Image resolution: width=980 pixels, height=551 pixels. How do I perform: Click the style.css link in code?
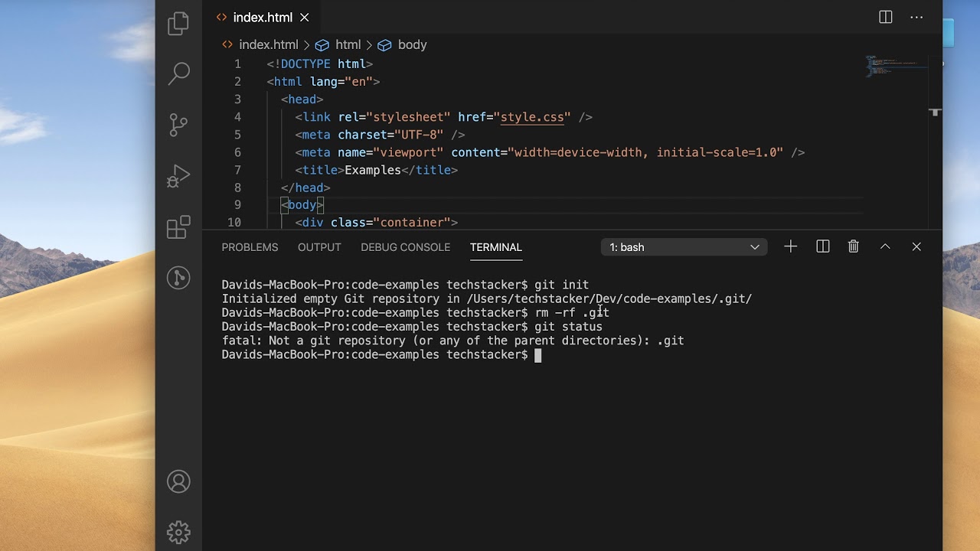pos(533,117)
